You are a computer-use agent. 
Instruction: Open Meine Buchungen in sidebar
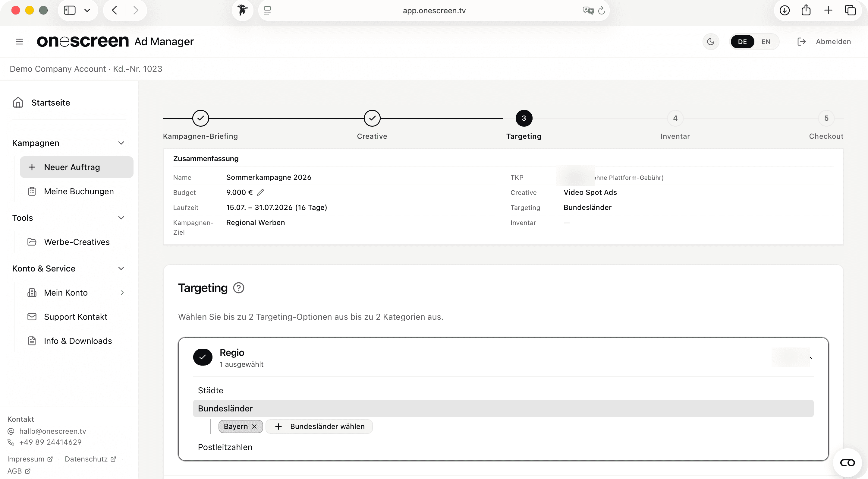coord(77,191)
